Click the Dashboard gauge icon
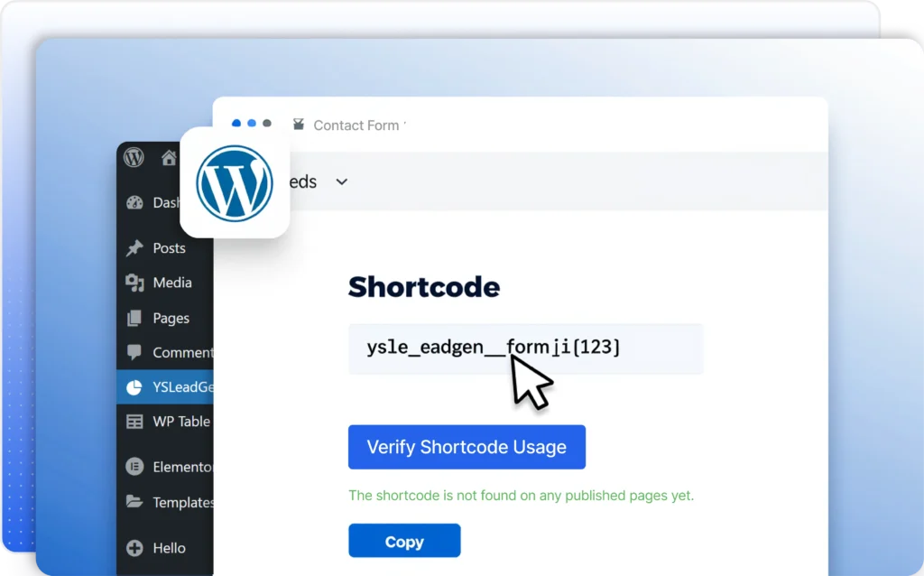The width and height of the screenshot is (924, 576). [x=134, y=203]
